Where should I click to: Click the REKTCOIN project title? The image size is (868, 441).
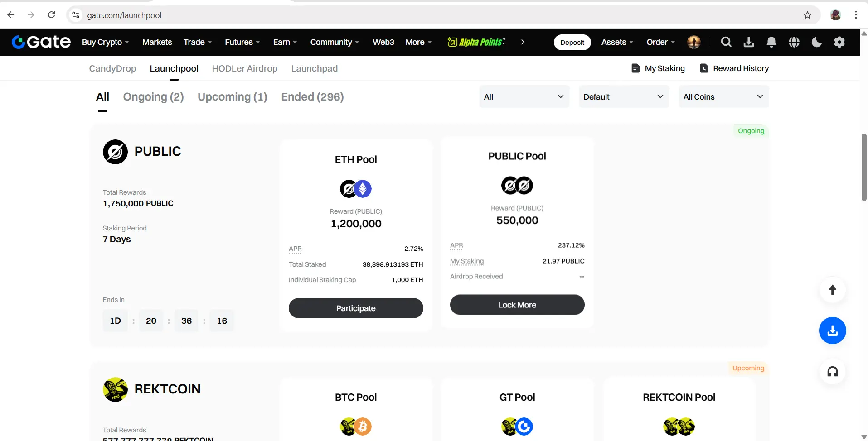[168, 389]
